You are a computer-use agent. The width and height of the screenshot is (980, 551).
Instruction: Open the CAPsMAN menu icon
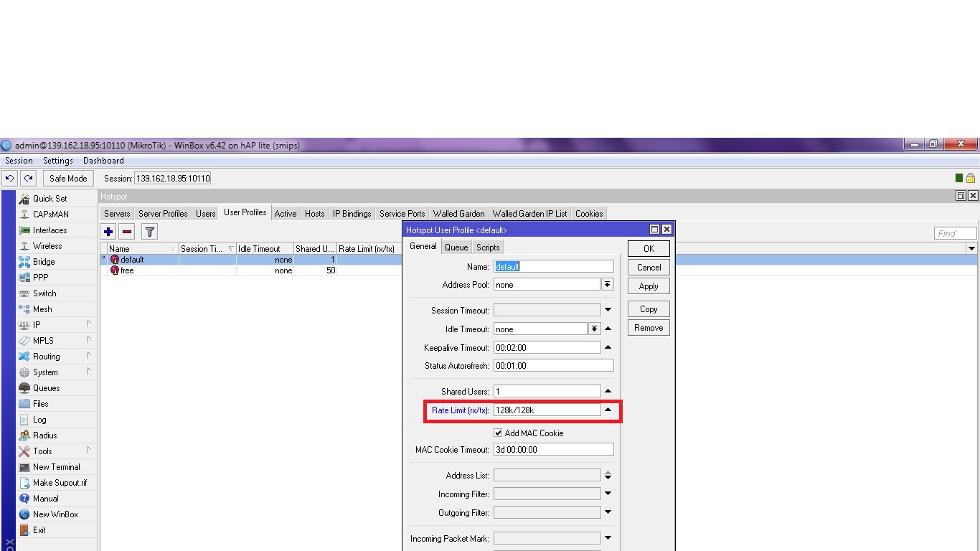click(x=24, y=215)
